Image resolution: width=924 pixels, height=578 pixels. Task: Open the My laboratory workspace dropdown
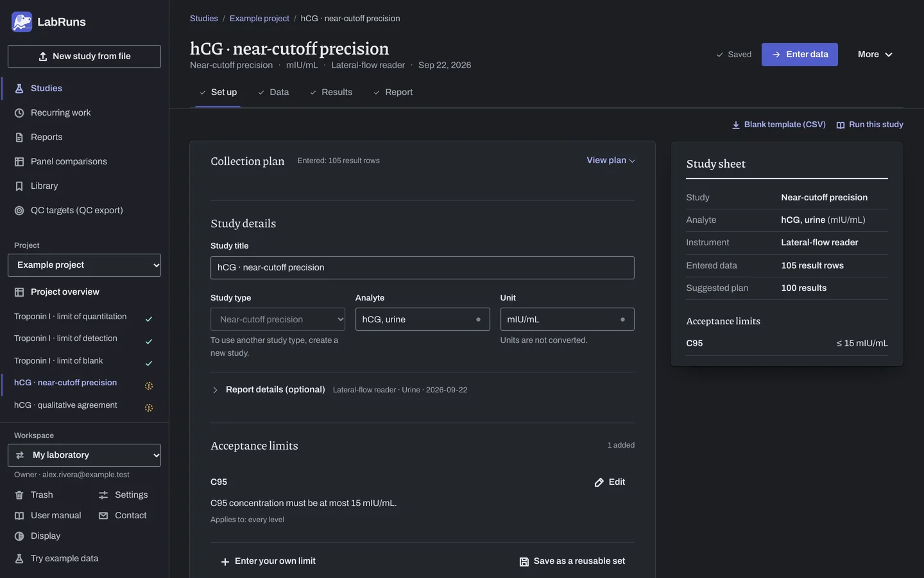point(84,455)
